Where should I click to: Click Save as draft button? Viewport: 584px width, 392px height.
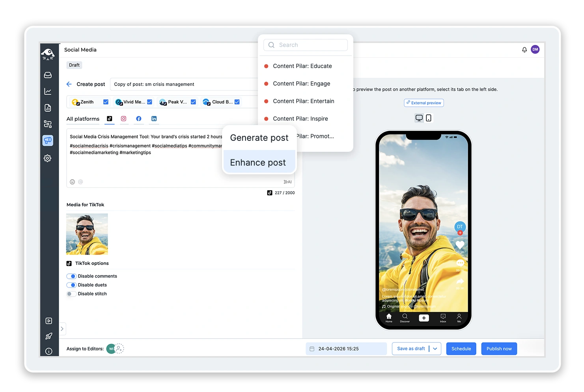tap(411, 349)
